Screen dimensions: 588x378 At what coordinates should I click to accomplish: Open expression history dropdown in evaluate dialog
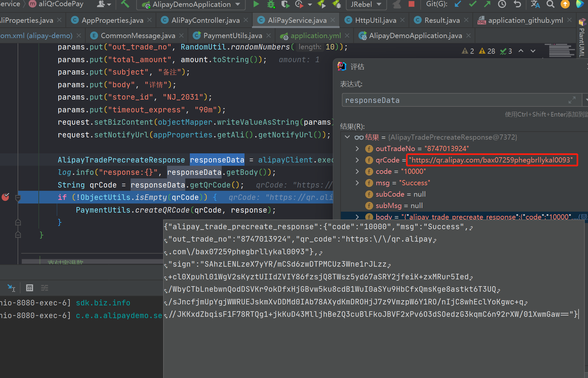[x=585, y=100]
